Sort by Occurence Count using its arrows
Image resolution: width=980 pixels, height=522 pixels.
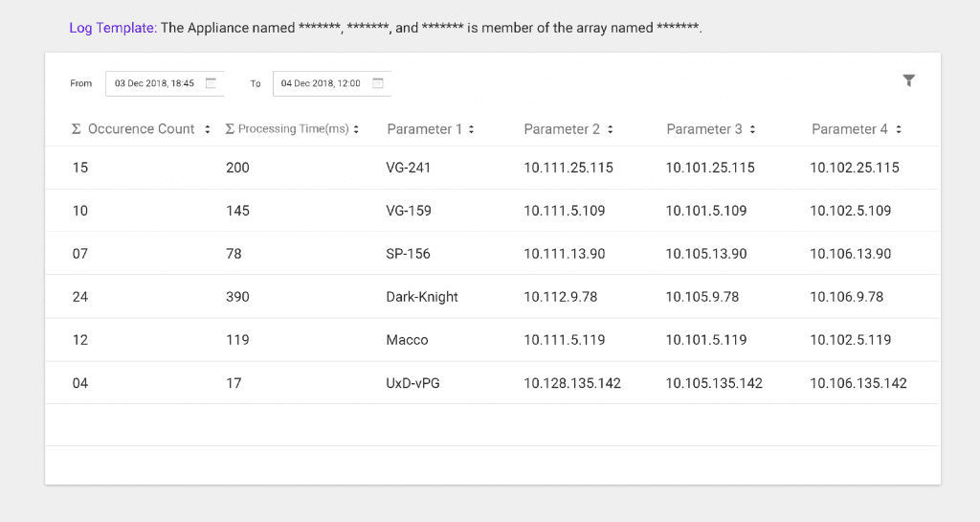coord(208,129)
